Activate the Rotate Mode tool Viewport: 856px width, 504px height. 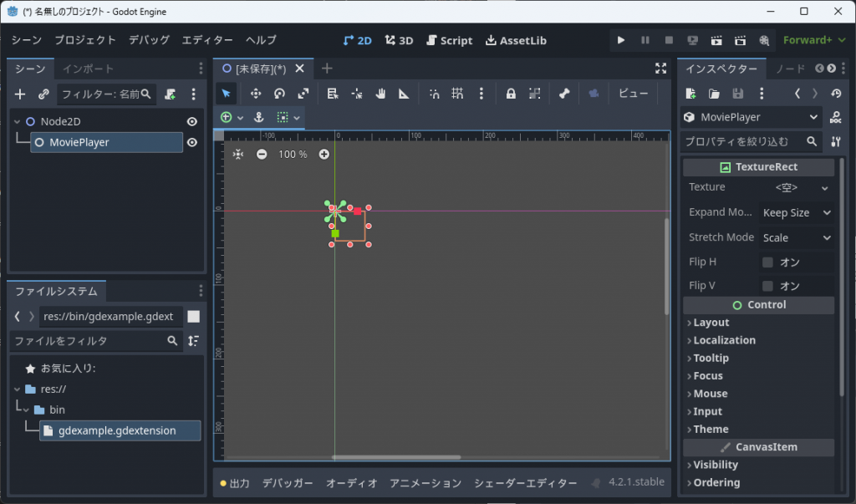[x=279, y=94]
